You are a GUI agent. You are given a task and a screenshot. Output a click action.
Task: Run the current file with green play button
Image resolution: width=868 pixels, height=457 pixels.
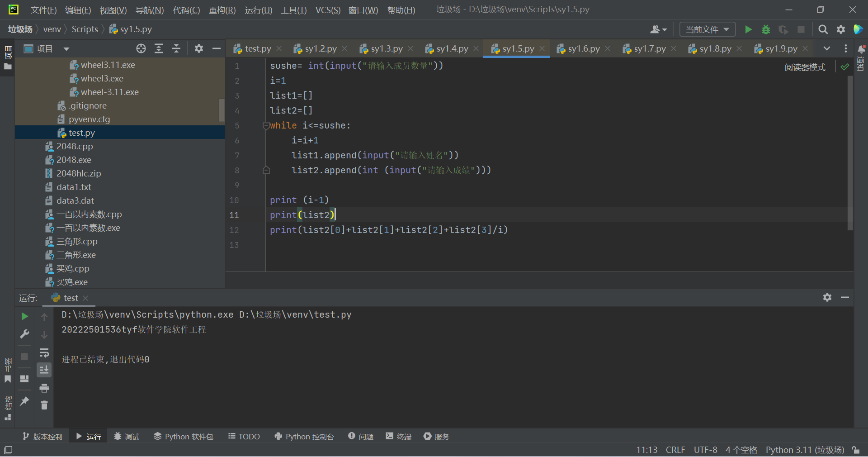click(x=748, y=29)
